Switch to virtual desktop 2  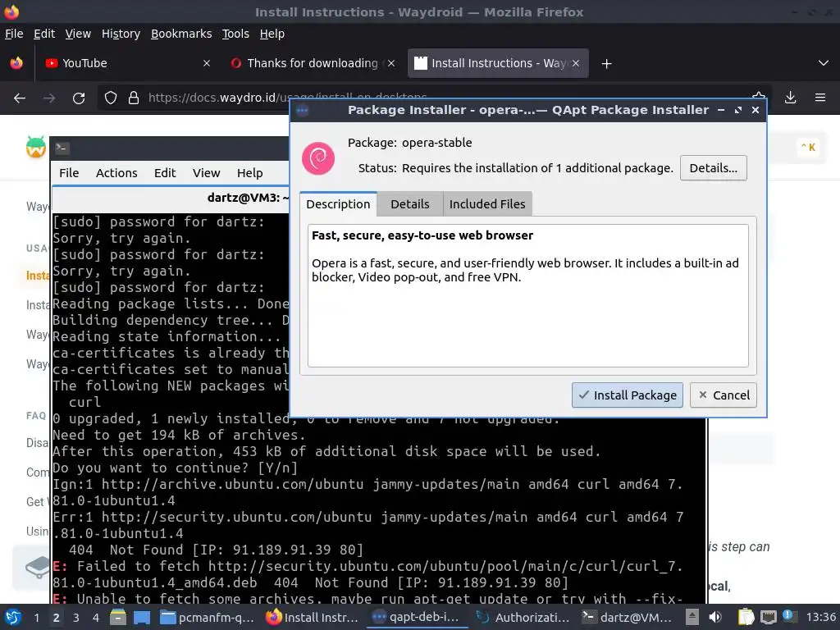(x=57, y=618)
